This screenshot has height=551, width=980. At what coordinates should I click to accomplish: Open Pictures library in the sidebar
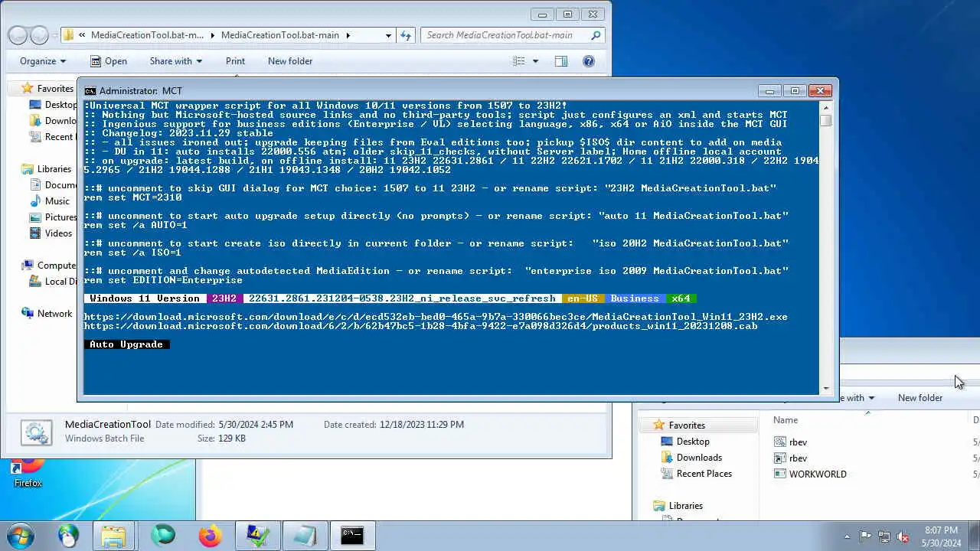click(60, 217)
